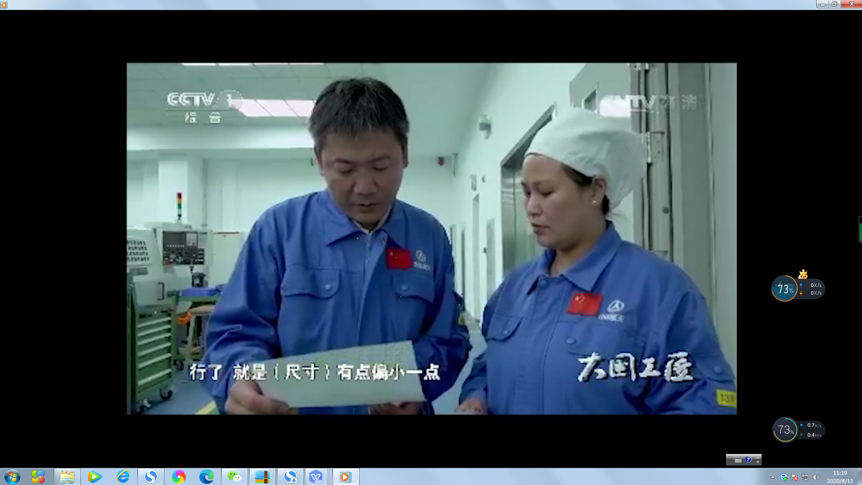
Task: Show hidden system tray icons
Action: (x=773, y=477)
